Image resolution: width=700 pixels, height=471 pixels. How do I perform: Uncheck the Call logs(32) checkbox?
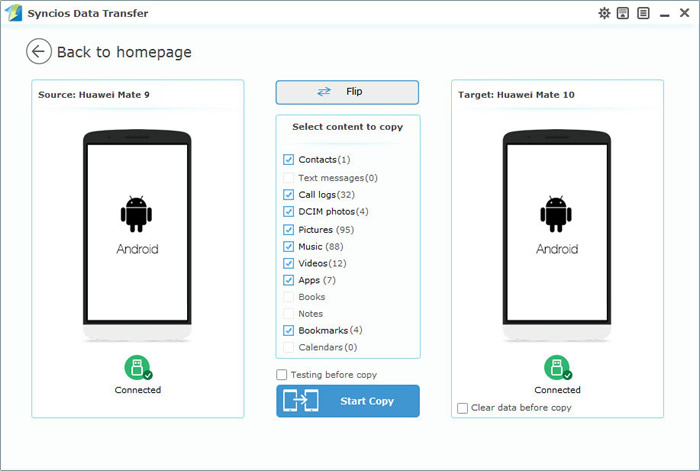pyautogui.click(x=288, y=195)
